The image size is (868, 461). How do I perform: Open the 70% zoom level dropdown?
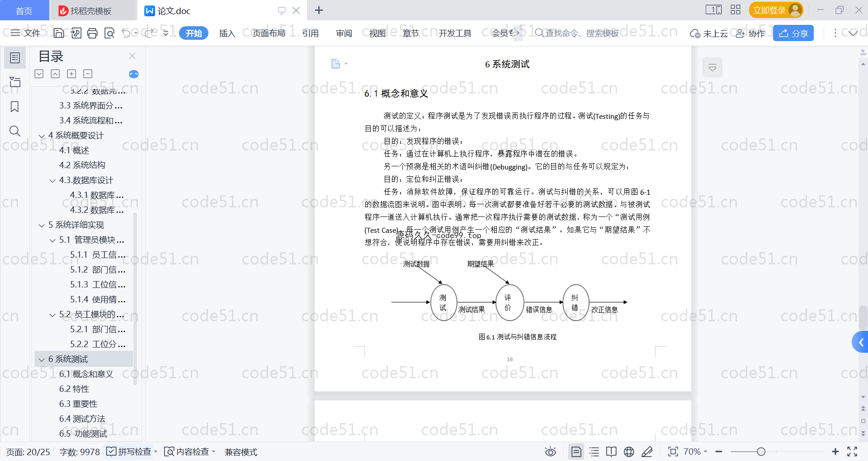point(695,452)
